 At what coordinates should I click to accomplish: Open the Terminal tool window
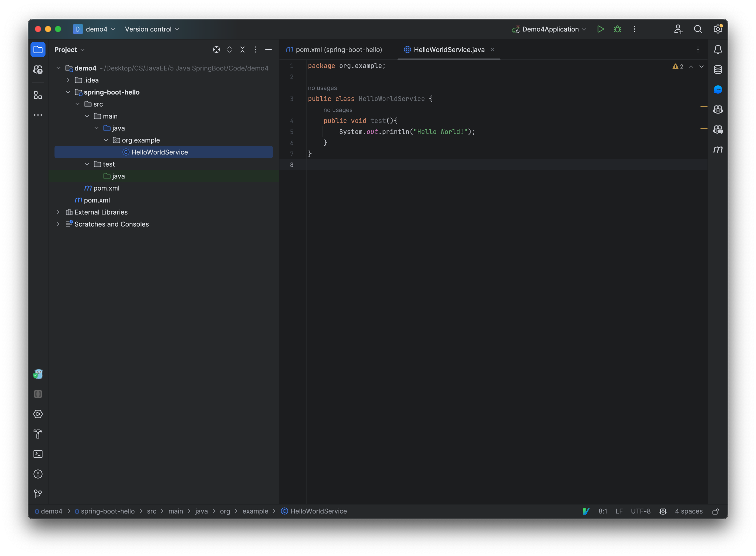(x=38, y=454)
